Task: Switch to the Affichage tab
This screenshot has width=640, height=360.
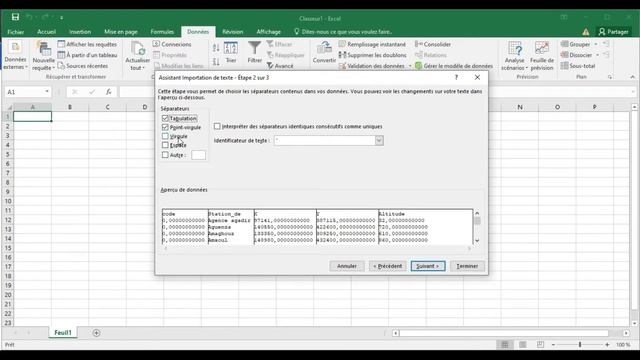Action: 269,31
